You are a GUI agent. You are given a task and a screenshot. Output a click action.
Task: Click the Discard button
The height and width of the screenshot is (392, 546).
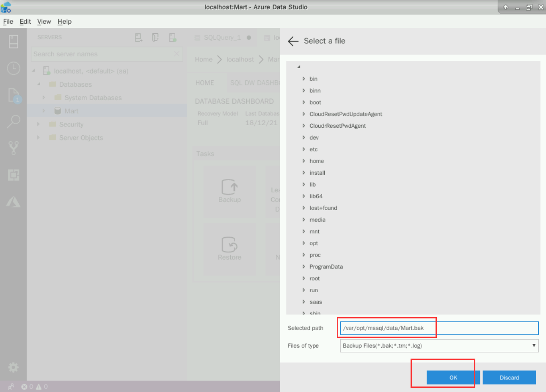pos(509,378)
